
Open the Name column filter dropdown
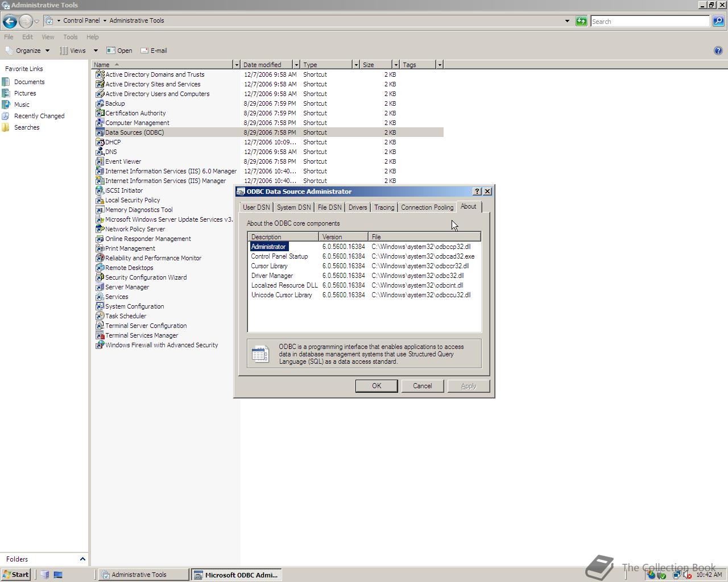coord(237,65)
